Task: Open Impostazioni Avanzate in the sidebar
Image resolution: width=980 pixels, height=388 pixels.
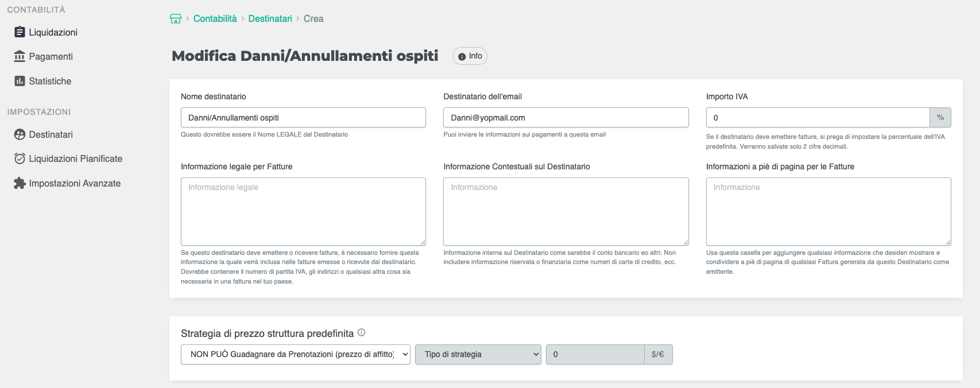Action: 75,183
